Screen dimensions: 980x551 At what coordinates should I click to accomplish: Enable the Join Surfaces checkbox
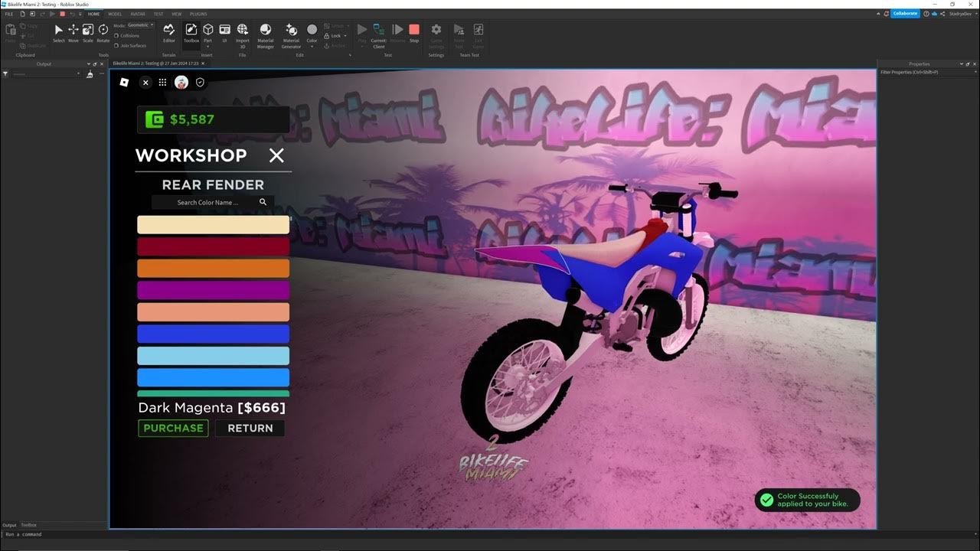(116, 45)
